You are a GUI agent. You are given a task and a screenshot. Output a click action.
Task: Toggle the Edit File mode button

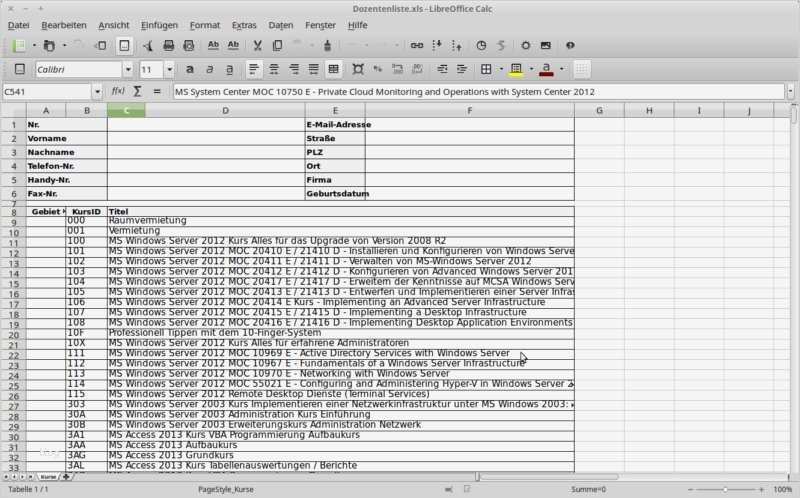click(124, 46)
